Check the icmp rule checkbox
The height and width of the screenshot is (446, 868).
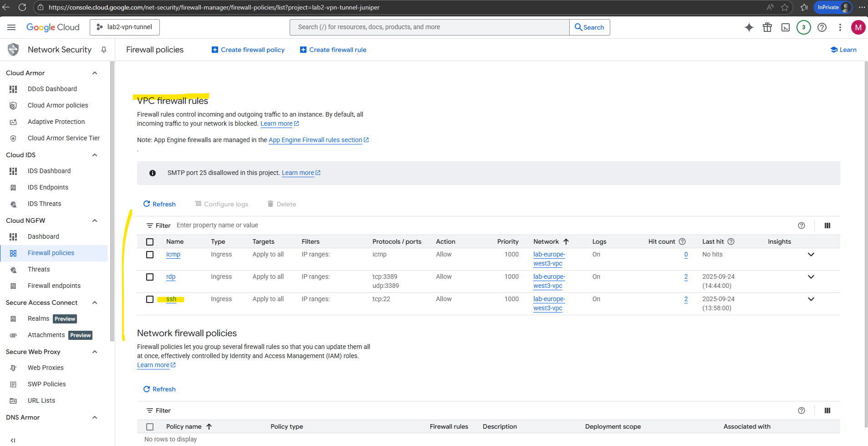pyautogui.click(x=150, y=255)
